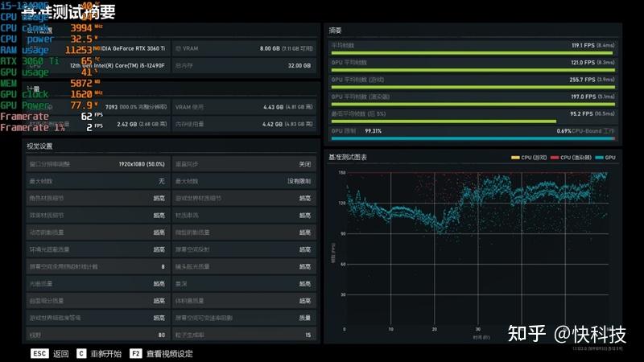Open the 1920x1080 (50.0%) resolution setting

pyautogui.click(x=97, y=164)
